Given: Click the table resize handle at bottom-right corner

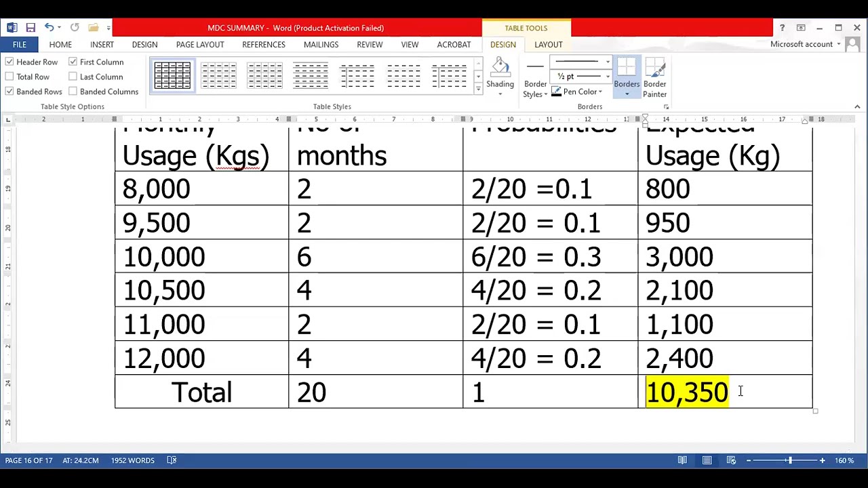Looking at the screenshot, I should [815, 411].
